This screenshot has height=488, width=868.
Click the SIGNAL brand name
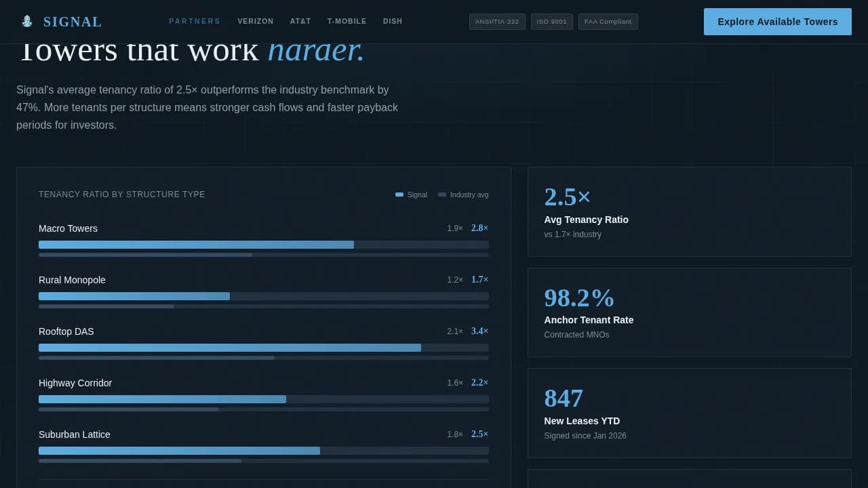point(73,22)
